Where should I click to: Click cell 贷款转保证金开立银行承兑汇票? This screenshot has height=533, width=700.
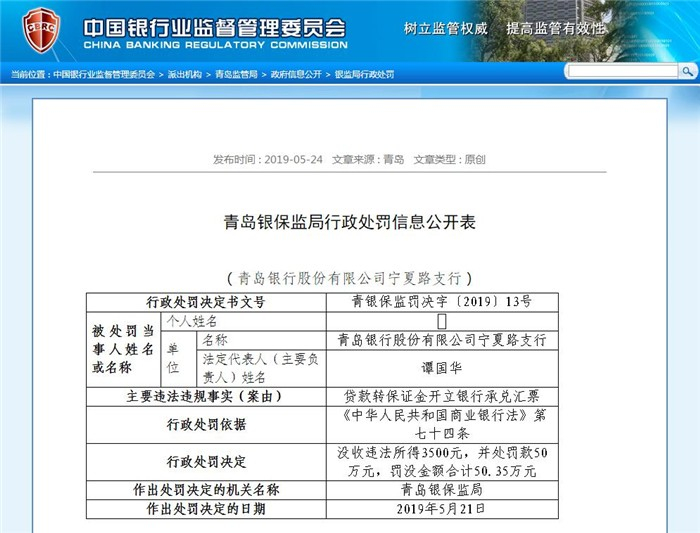point(442,396)
